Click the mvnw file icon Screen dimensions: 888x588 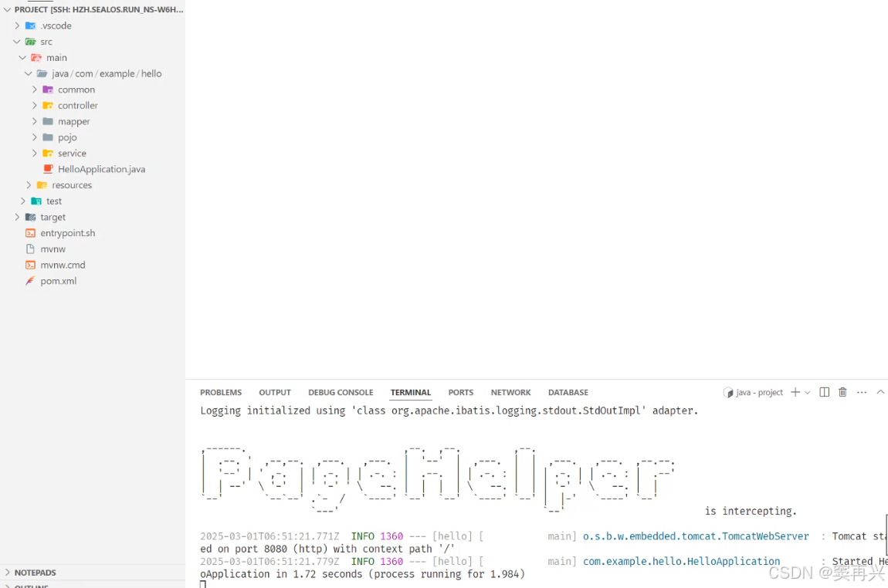(31, 248)
